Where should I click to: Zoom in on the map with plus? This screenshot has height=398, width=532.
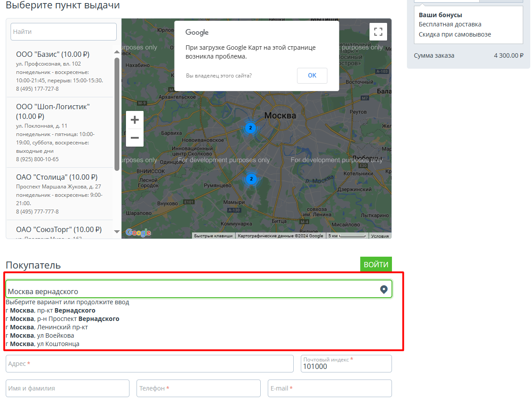click(x=135, y=120)
